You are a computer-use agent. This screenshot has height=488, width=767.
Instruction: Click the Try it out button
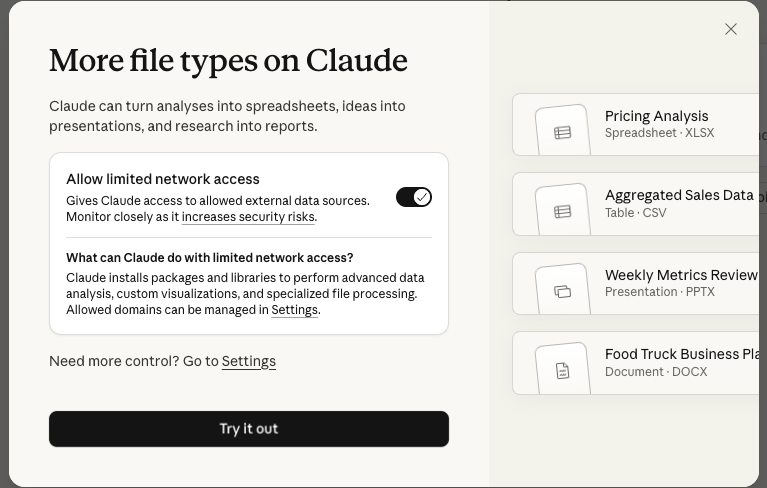pyautogui.click(x=248, y=429)
